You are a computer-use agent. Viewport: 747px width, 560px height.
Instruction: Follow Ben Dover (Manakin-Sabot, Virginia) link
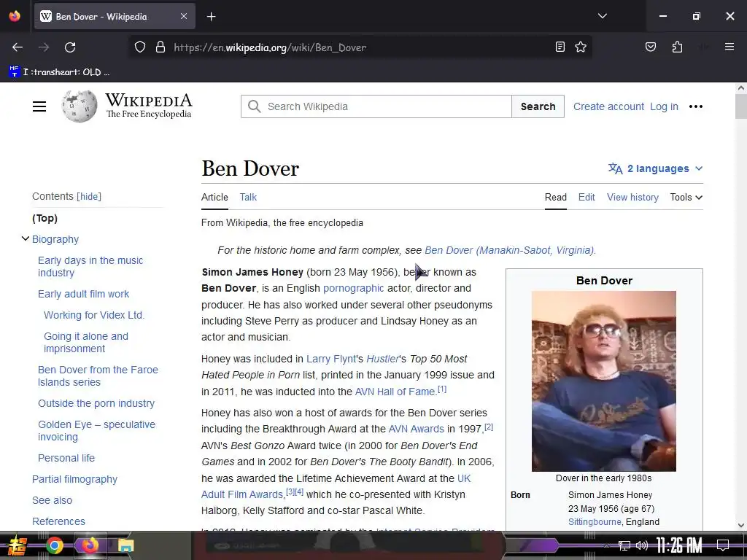click(509, 250)
